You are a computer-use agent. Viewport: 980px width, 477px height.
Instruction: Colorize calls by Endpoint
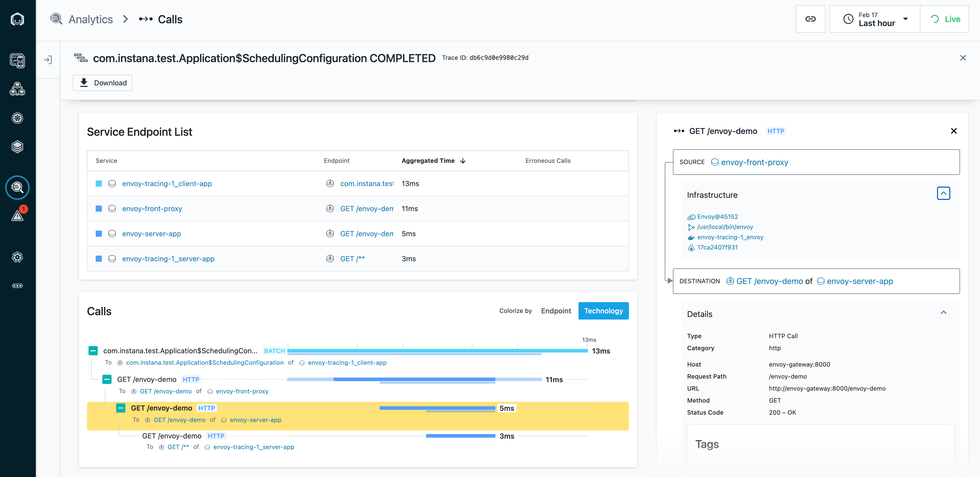[x=556, y=311]
